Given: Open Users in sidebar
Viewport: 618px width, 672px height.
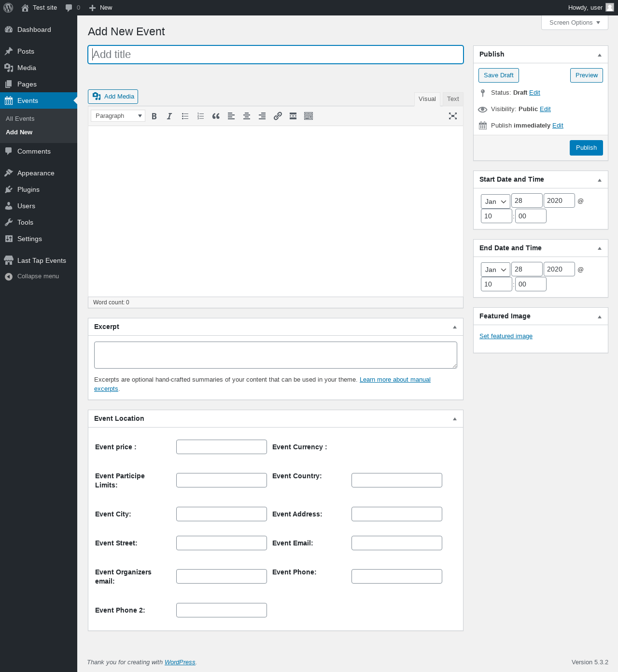Looking at the screenshot, I should 39,206.
